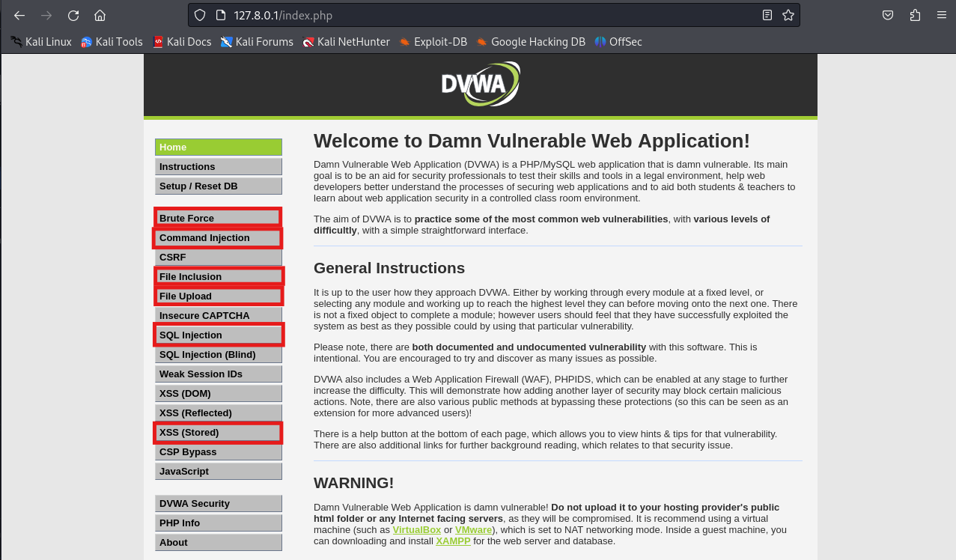Open the Kali Tools bookmark
This screenshot has width=956, height=560.
pyautogui.click(x=112, y=42)
